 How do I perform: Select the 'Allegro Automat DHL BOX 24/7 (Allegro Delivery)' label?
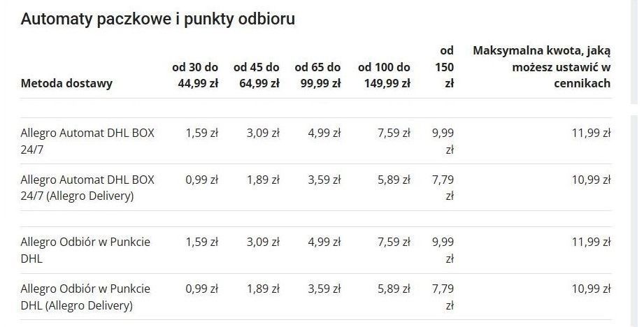click(x=87, y=187)
